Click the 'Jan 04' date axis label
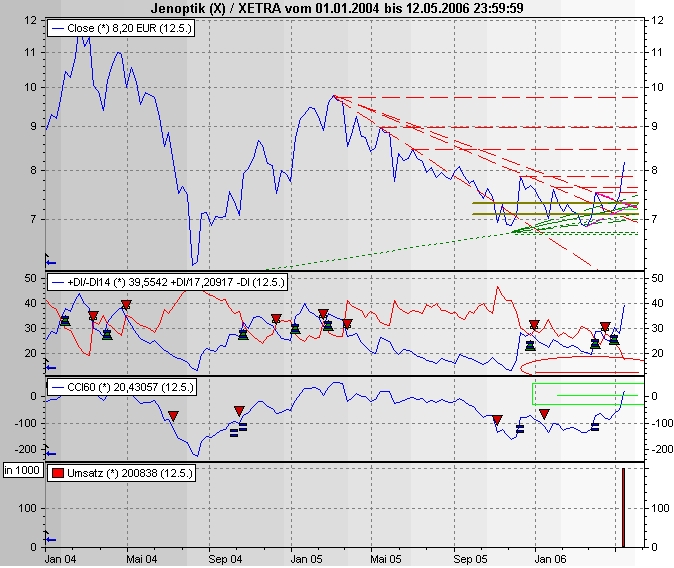This screenshot has width=674, height=568. click(x=61, y=559)
